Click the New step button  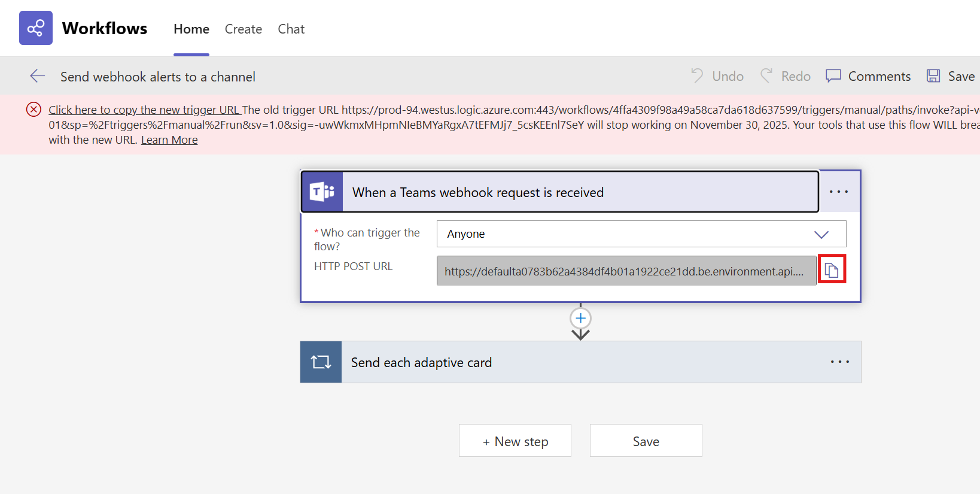pos(515,441)
